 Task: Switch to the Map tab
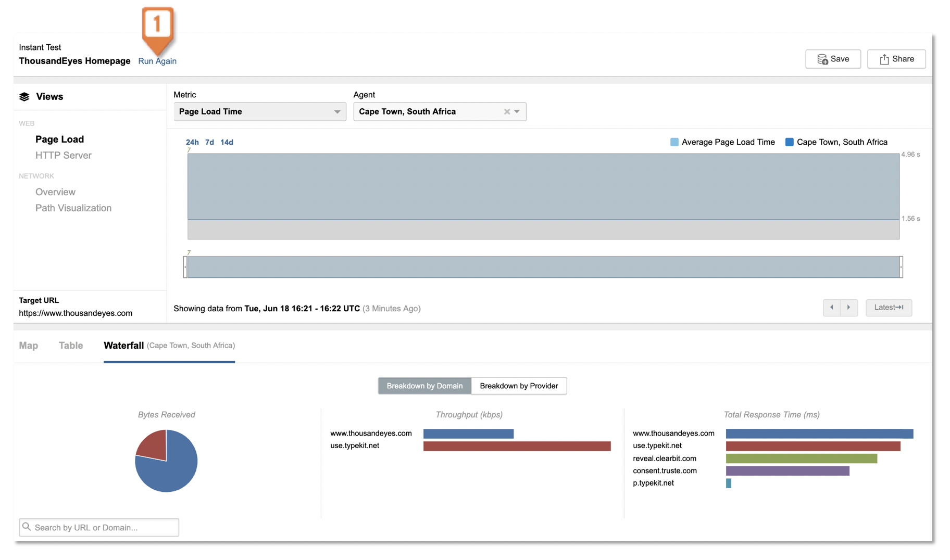pos(29,346)
